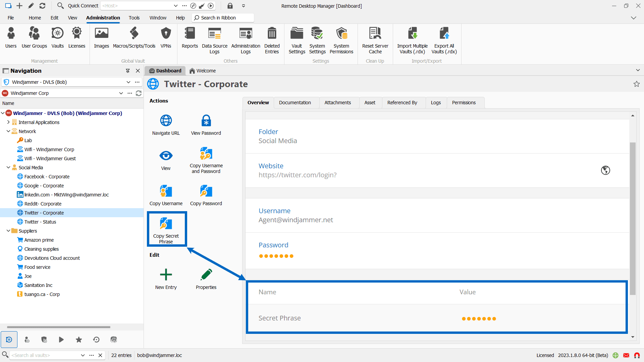Select Twitter - Status entry
Screen dimensions: 644x362
tap(40, 222)
